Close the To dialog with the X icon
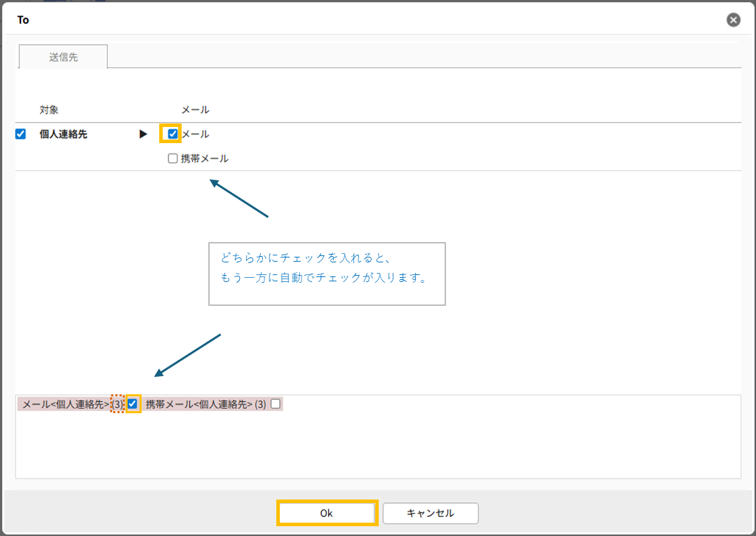Viewport: 756px width, 536px height. click(734, 20)
